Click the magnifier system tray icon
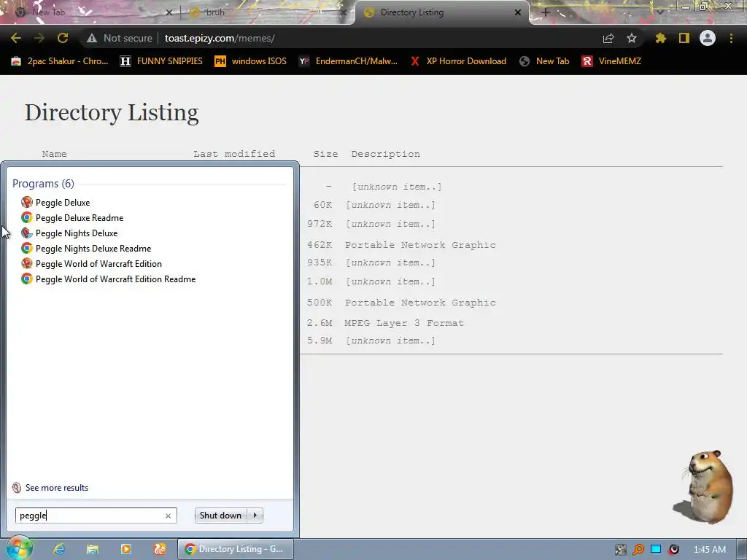The height and width of the screenshot is (560, 747). click(638, 550)
